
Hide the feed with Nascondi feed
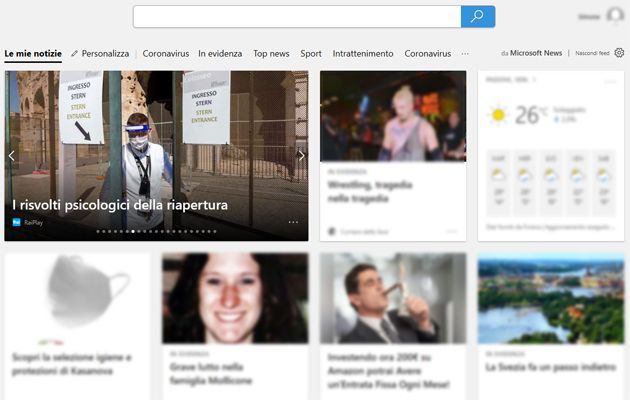point(591,53)
